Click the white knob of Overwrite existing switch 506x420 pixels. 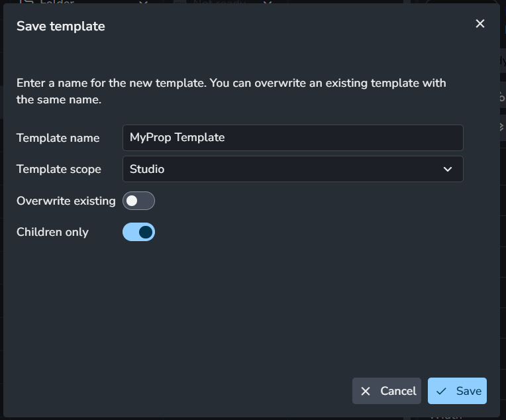tap(132, 201)
